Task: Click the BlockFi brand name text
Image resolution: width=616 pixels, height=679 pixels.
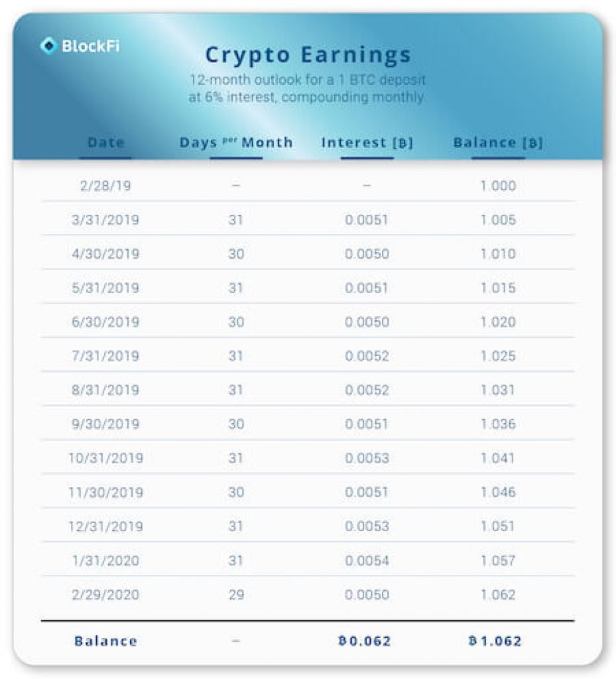Action: point(90,46)
